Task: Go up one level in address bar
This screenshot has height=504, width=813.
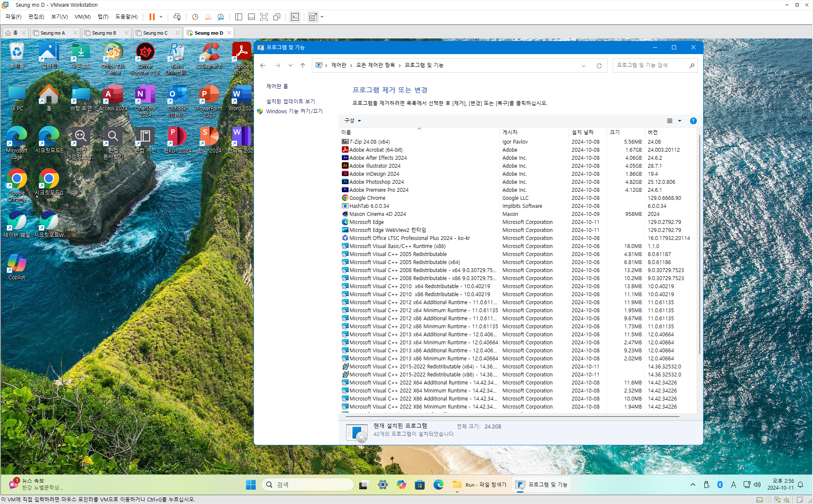Action: (x=303, y=65)
